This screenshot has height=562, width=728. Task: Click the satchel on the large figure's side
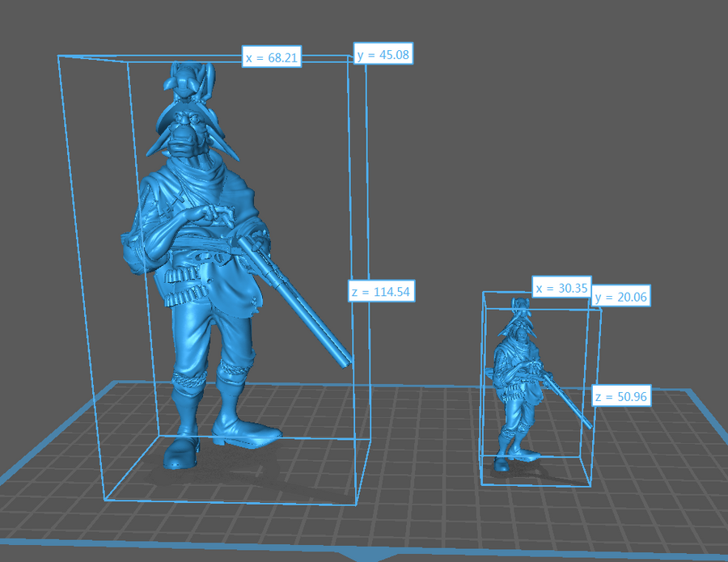pyautogui.click(x=131, y=251)
